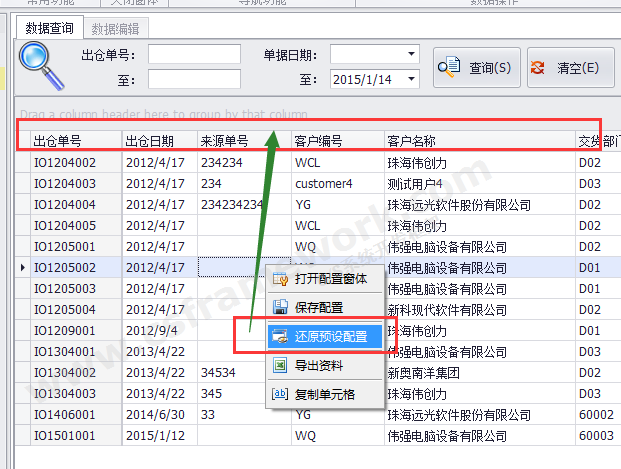Click 复制单元格 copy cell option
This screenshot has width=621, height=469.
(x=325, y=394)
